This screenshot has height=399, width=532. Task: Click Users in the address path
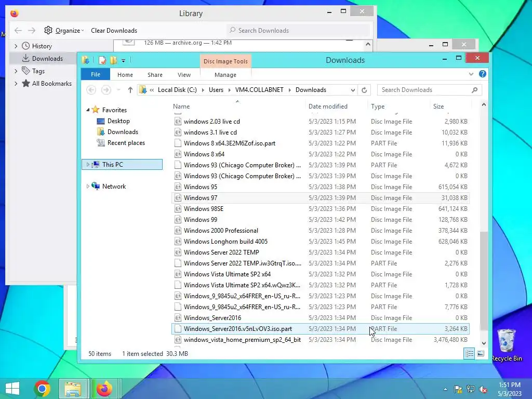[x=216, y=90]
